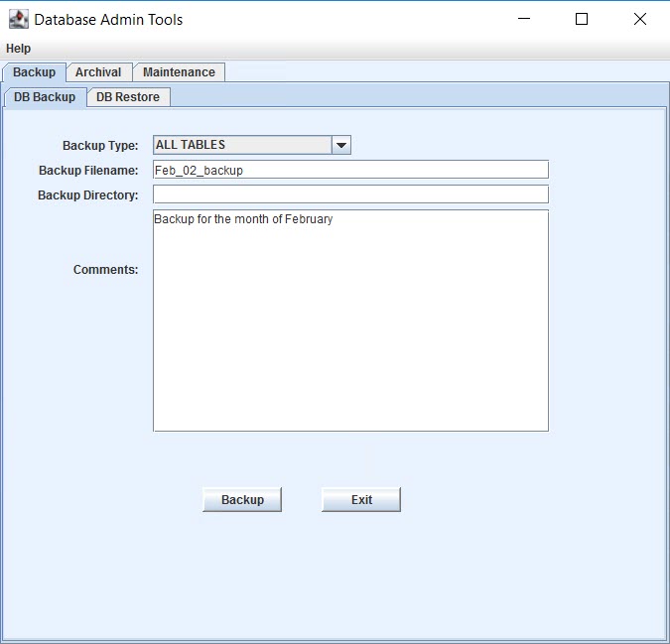Image resolution: width=670 pixels, height=644 pixels.
Task: Select the DB Restore sub-tab
Action: pyautogui.click(x=128, y=97)
